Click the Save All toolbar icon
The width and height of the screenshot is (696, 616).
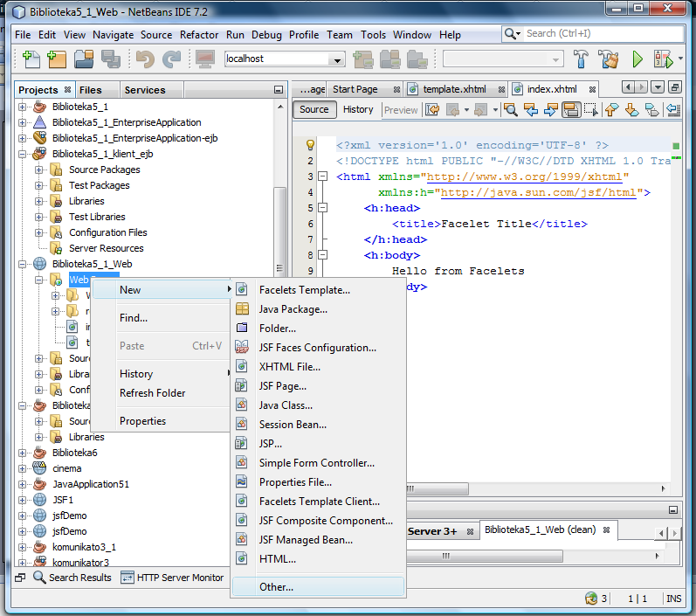[x=111, y=59]
